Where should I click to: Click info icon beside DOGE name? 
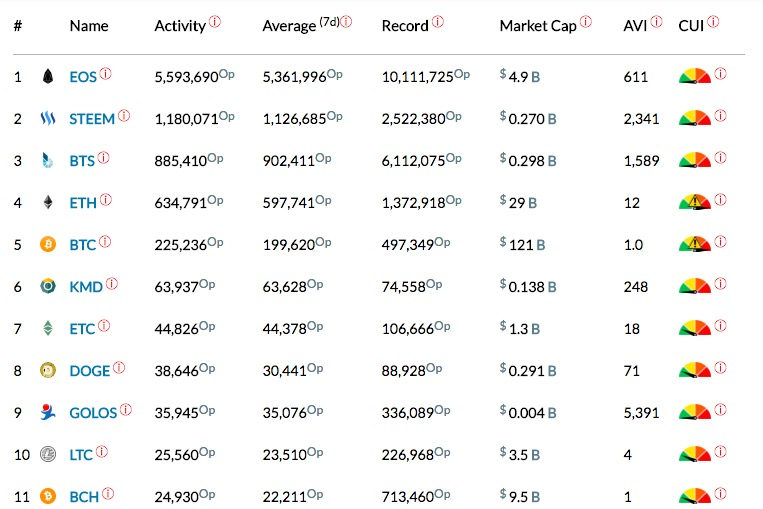[x=119, y=367]
